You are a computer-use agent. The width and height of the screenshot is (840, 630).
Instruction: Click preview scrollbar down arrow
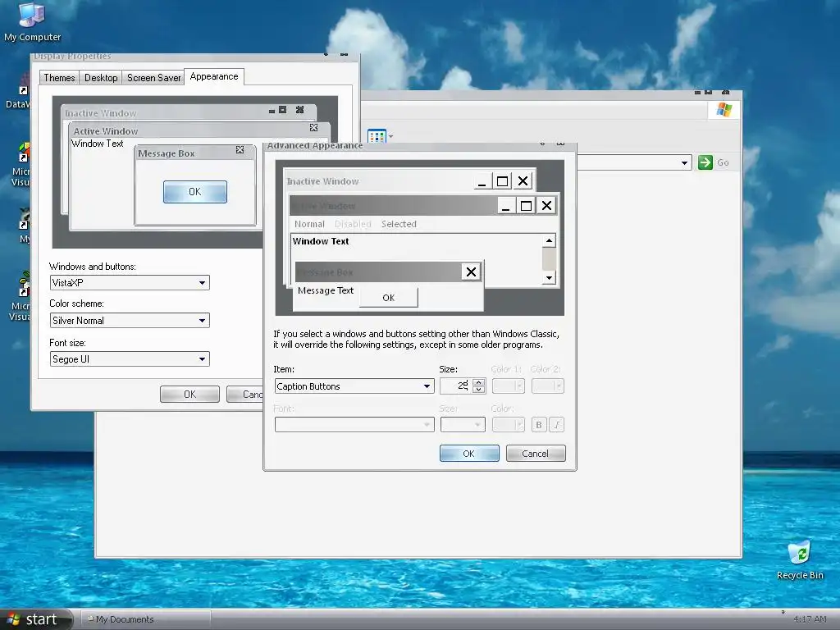click(x=549, y=277)
